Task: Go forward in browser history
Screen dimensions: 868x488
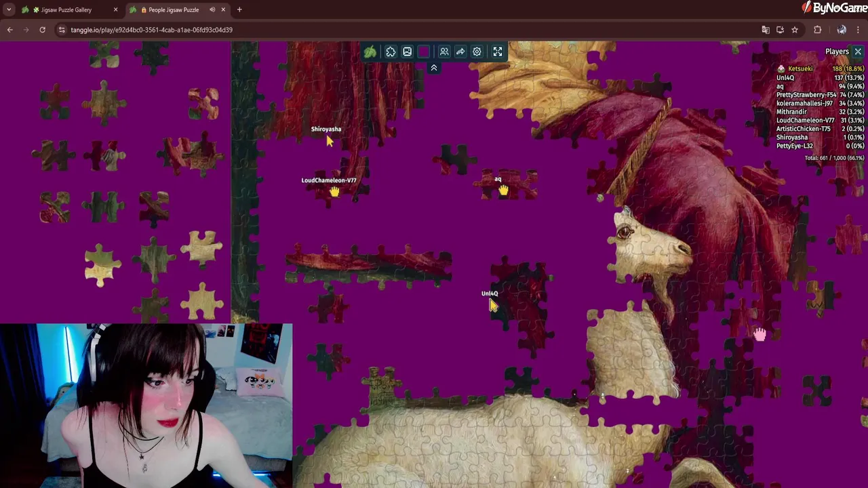Action: (x=26, y=30)
